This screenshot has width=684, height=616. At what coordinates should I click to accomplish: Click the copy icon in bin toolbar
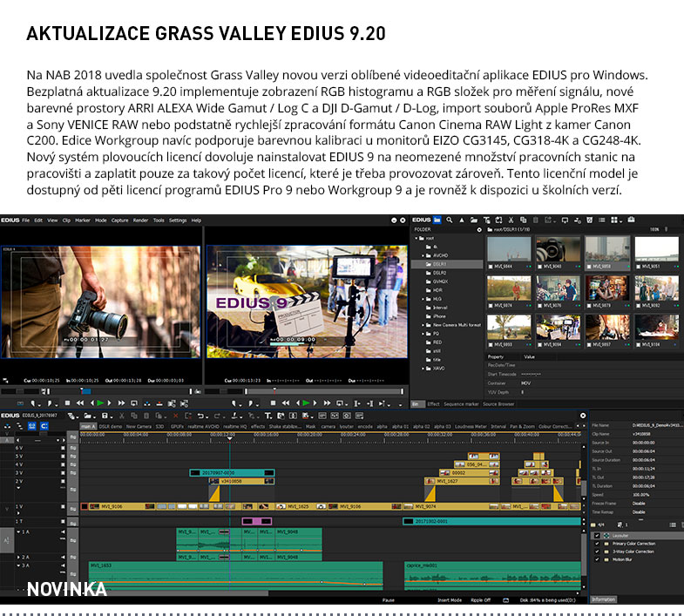(x=523, y=220)
